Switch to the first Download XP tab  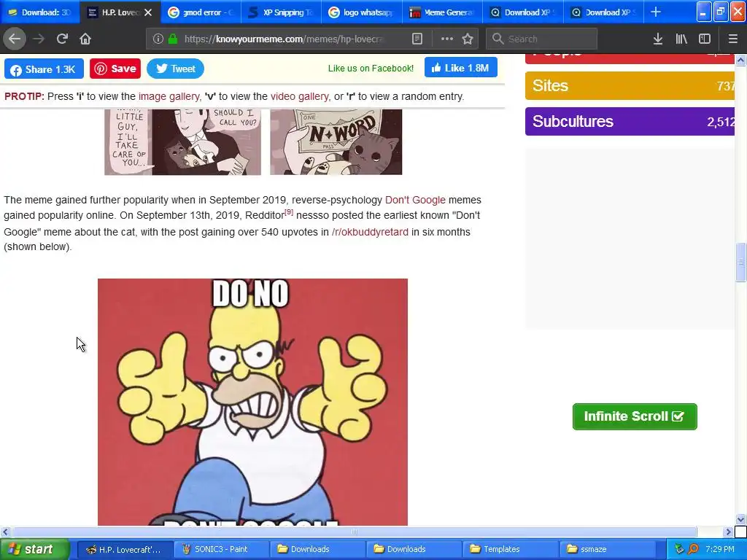pos(522,12)
